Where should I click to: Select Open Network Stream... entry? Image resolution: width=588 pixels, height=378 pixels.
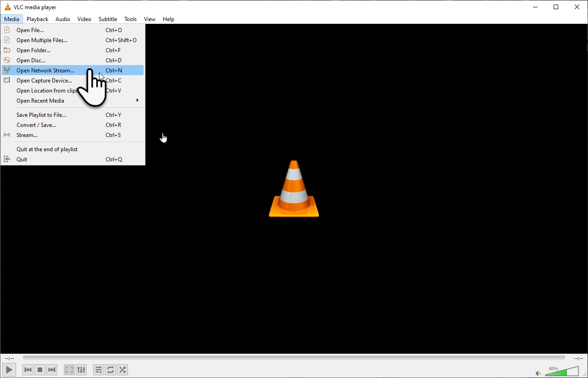[x=73, y=71]
